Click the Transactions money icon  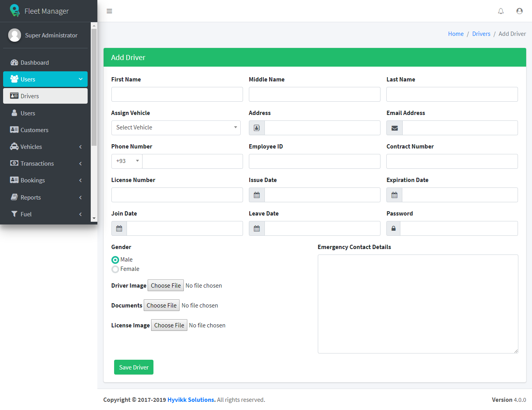tap(14, 163)
